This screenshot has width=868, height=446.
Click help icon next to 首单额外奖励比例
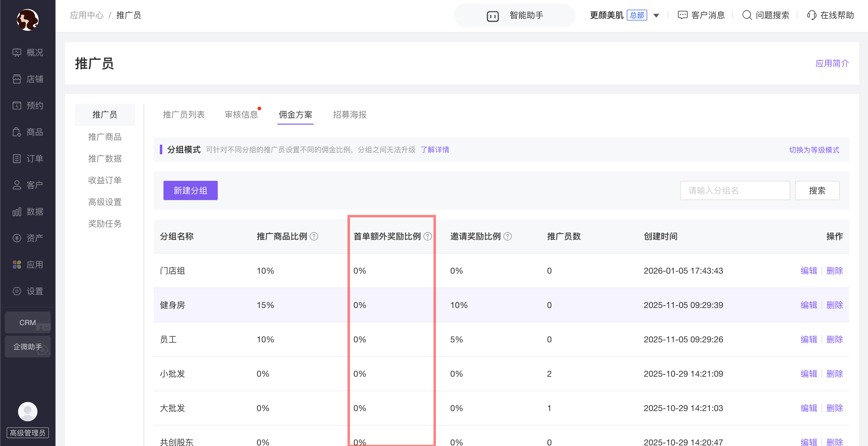tap(427, 236)
